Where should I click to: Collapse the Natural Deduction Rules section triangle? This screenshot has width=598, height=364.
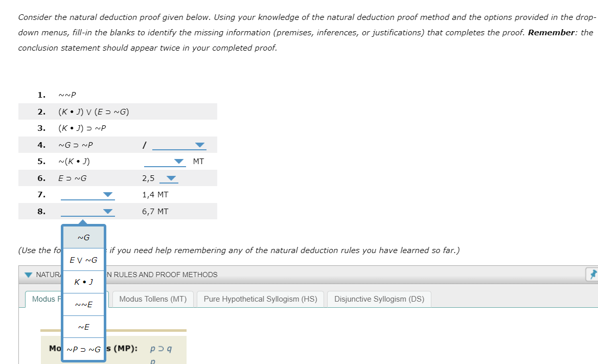tap(28, 275)
